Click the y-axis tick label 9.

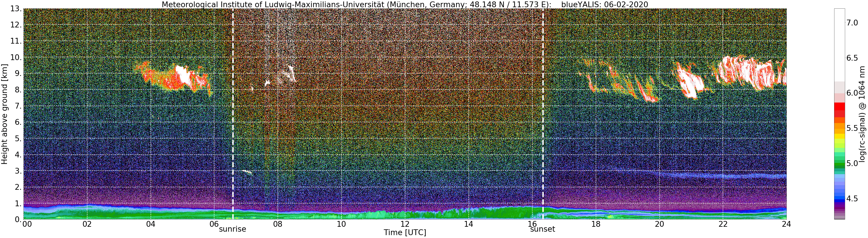pyautogui.click(x=18, y=73)
